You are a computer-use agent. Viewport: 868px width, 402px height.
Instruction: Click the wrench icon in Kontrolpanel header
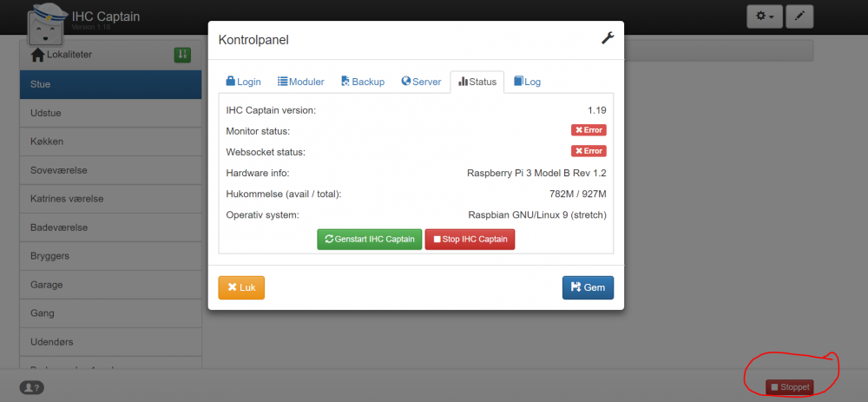[x=608, y=38]
